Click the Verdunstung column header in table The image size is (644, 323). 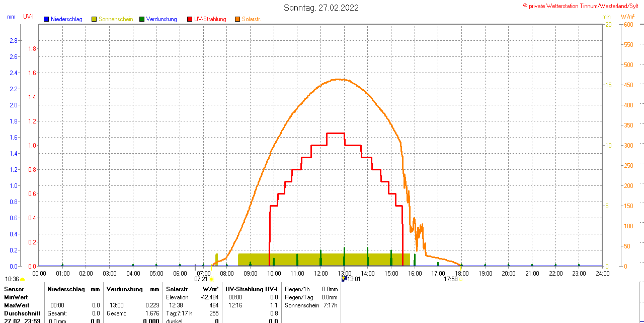(125, 289)
